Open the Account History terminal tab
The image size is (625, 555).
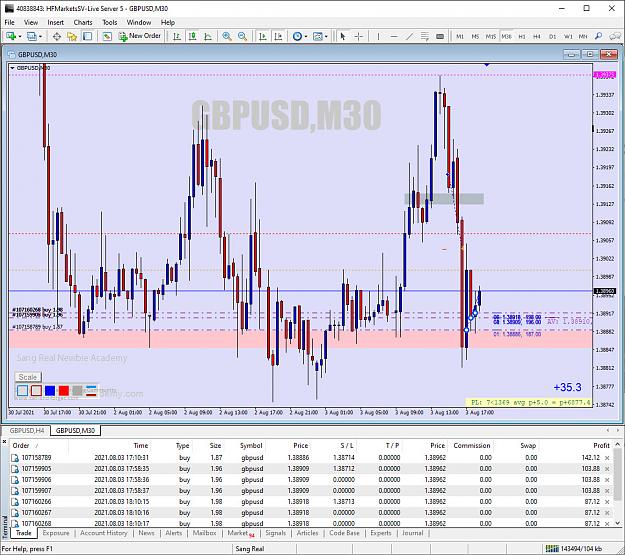point(104,533)
